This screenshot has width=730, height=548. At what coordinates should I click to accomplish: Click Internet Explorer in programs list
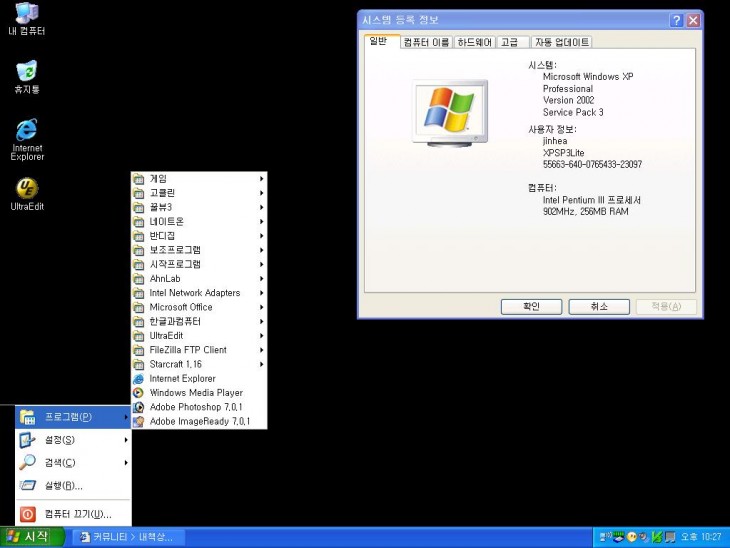(x=182, y=379)
